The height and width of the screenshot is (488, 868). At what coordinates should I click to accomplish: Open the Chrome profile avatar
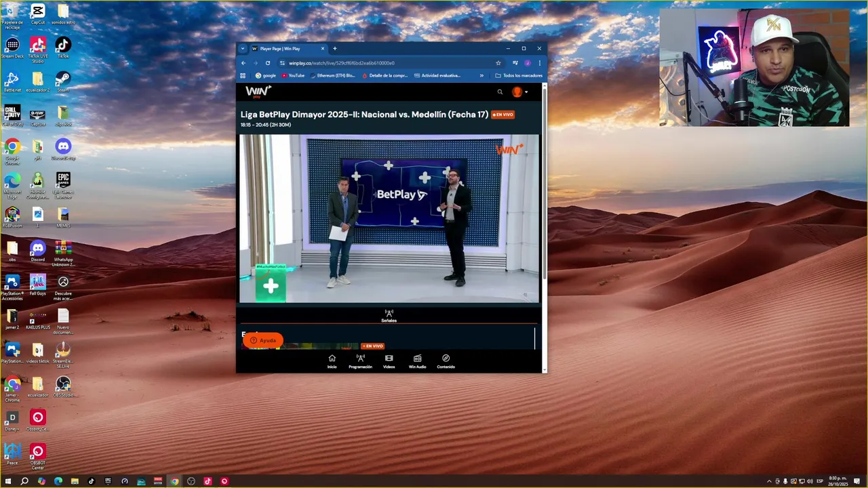528,63
